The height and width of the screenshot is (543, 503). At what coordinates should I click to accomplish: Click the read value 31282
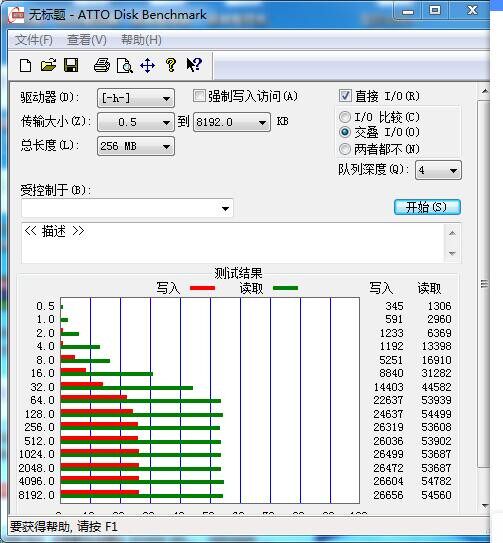(x=436, y=373)
